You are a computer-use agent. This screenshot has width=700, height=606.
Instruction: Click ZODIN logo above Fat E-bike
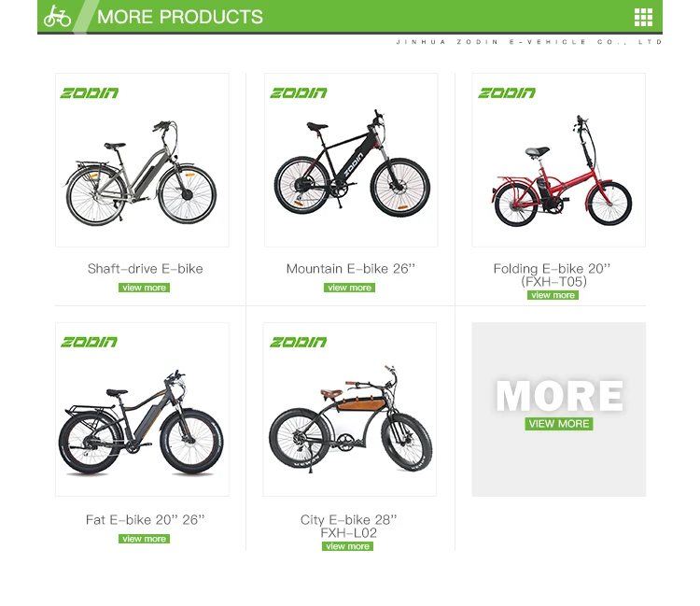pos(90,342)
